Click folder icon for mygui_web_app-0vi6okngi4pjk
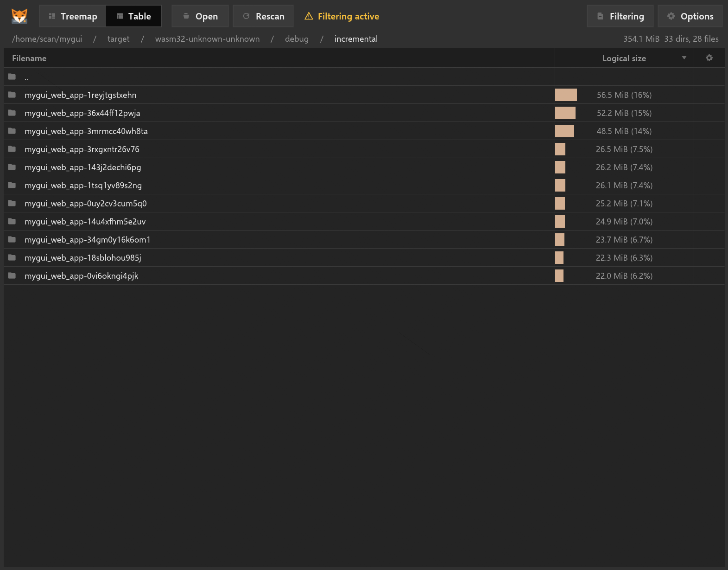Screen dimensions: 728x570 [12, 275]
